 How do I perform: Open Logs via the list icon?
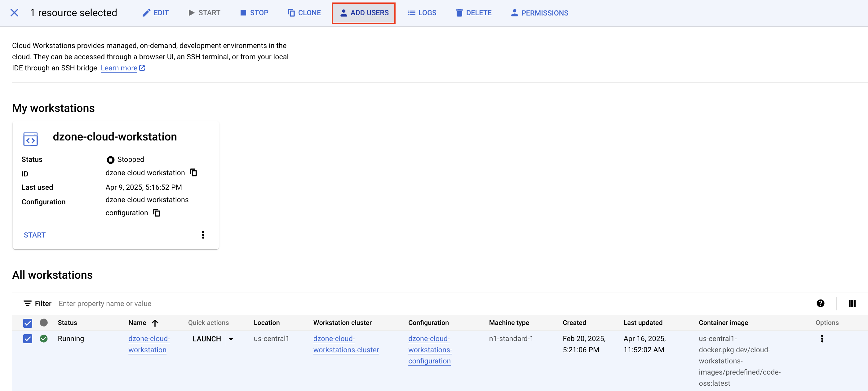pos(411,12)
